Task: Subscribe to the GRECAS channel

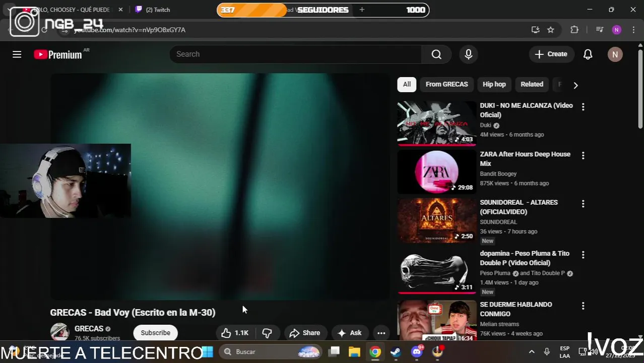Action: point(155,333)
